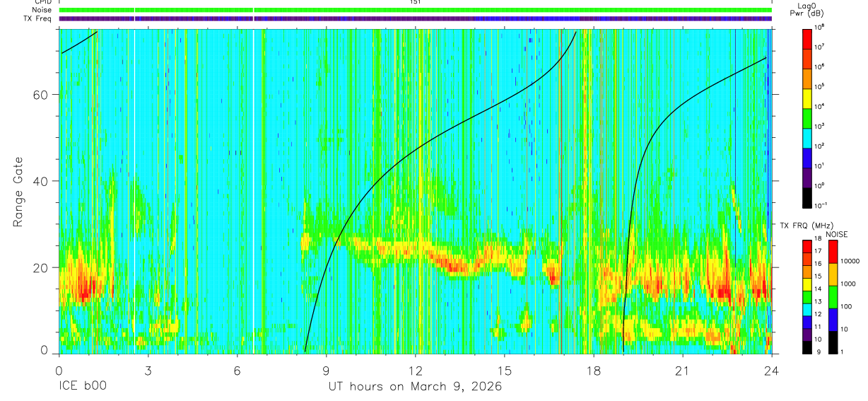Click the "6" tick on UT hours axis
Screen dimensions: 868x401
(x=237, y=370)
